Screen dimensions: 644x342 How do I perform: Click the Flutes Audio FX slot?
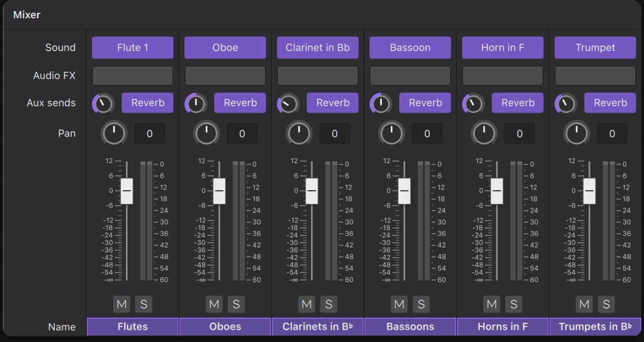click(x=133, y=76)
